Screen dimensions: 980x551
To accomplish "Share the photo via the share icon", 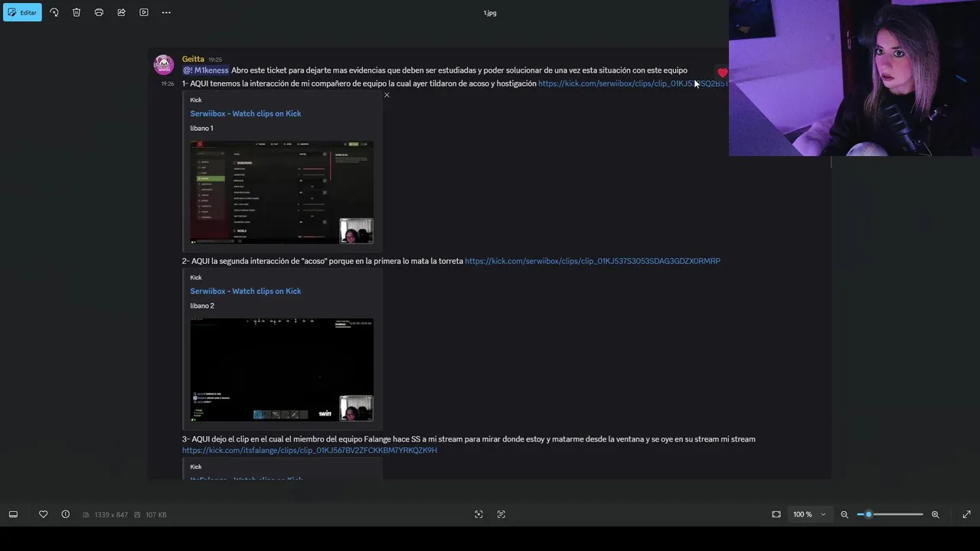I will click(122, 12).
